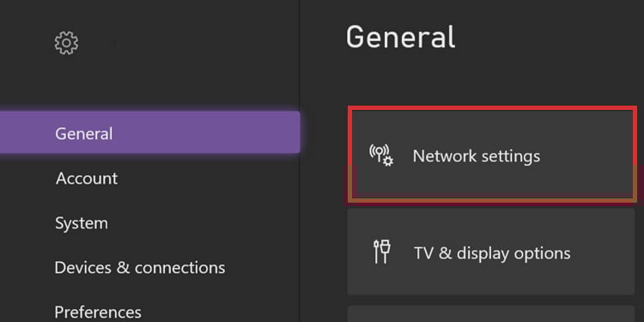Click the purple highlighted General tab
The height and width of the screenshot is (322, 644).
coord(150,132)
